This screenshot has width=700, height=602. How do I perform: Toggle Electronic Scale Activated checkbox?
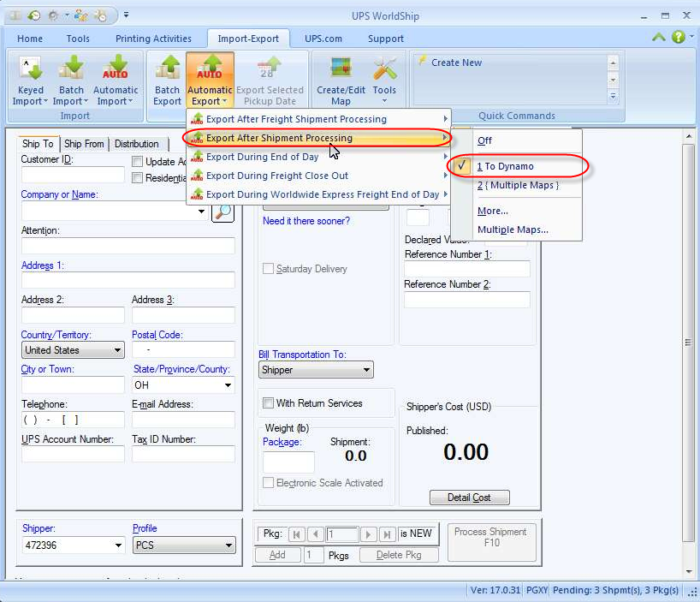point(268,483)
